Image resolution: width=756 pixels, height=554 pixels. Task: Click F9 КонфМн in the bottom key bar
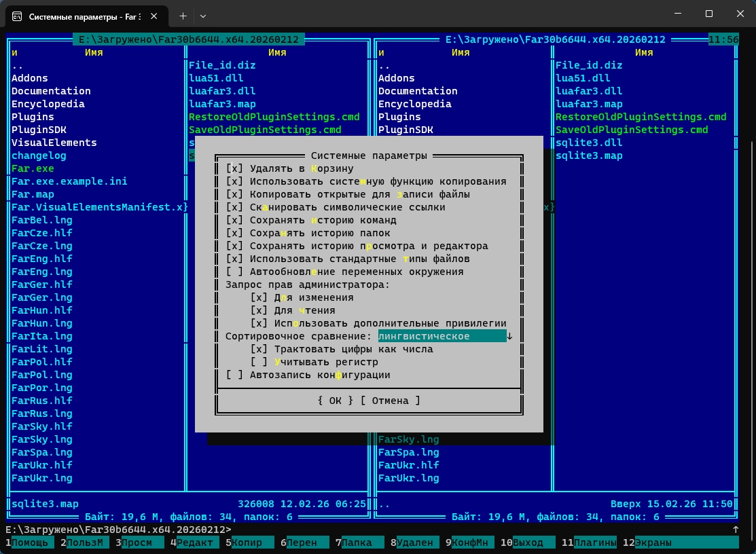[x=471, y=542]
